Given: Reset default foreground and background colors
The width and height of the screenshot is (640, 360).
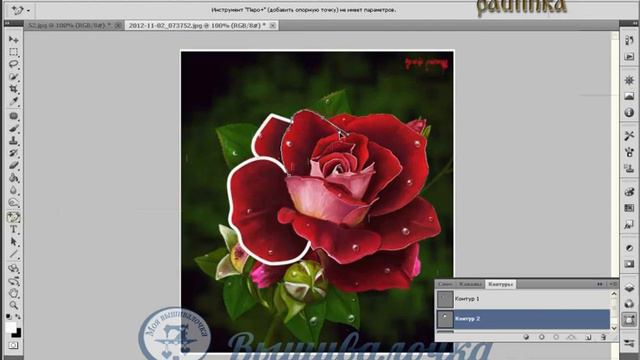Looking at the screenshot, I should [9, 316].
